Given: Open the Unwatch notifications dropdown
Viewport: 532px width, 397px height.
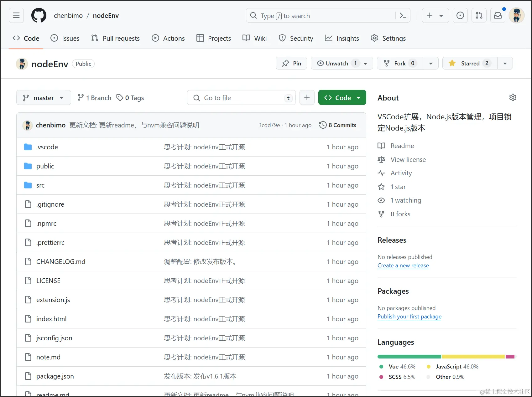Looking at the screenshot, I should 342,63.
